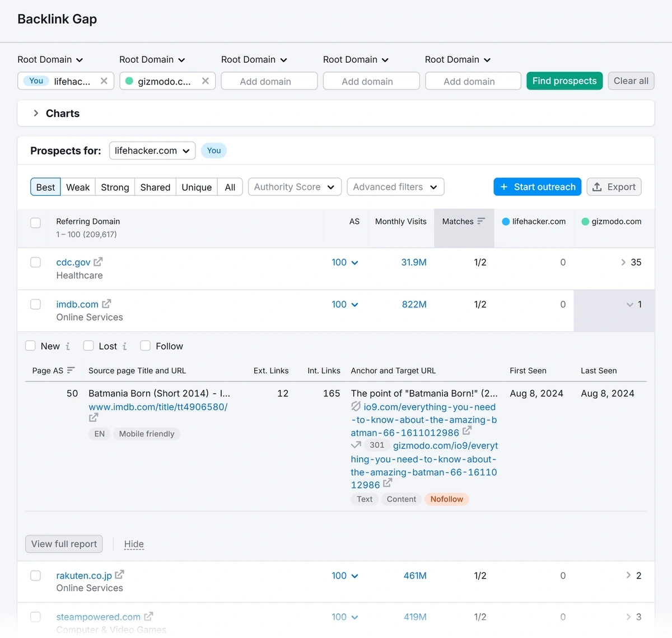Check the cdc.gov row checkbox

tap(36, 262)
